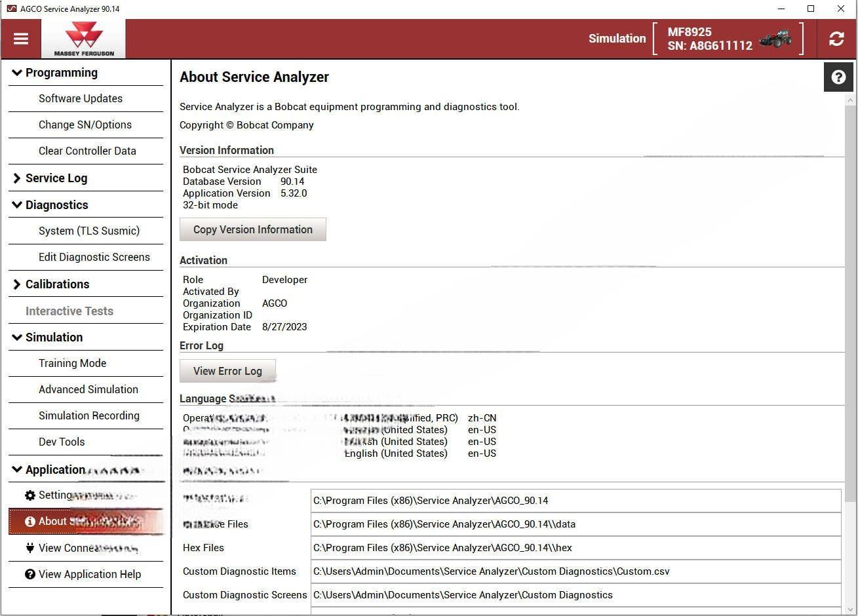
Task: Select Training Mode menu item
Action: tap(72, 364)
